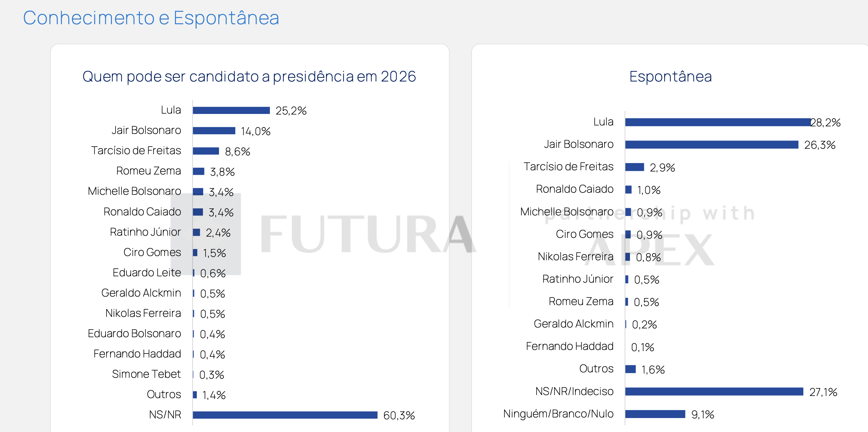Viewport: 868px width, 432px height.
Task: Click Jair Bolsonaro's 14,0% bar
Action: point(214,131)
